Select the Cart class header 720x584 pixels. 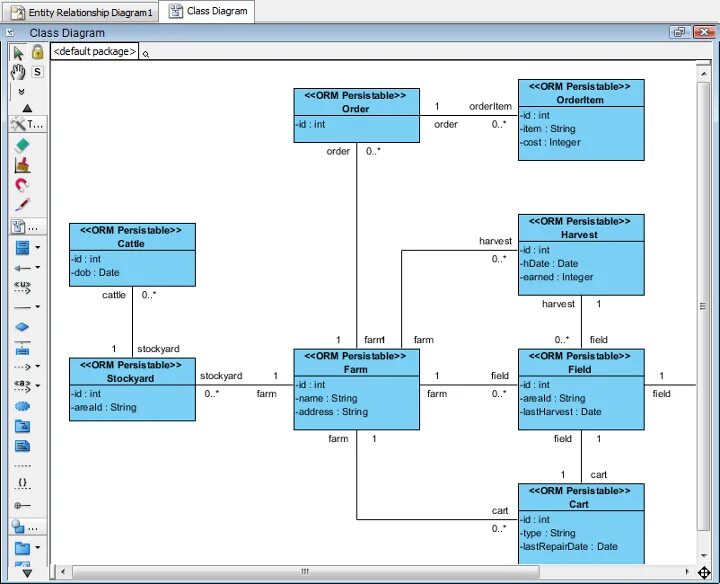coord(581,497)
